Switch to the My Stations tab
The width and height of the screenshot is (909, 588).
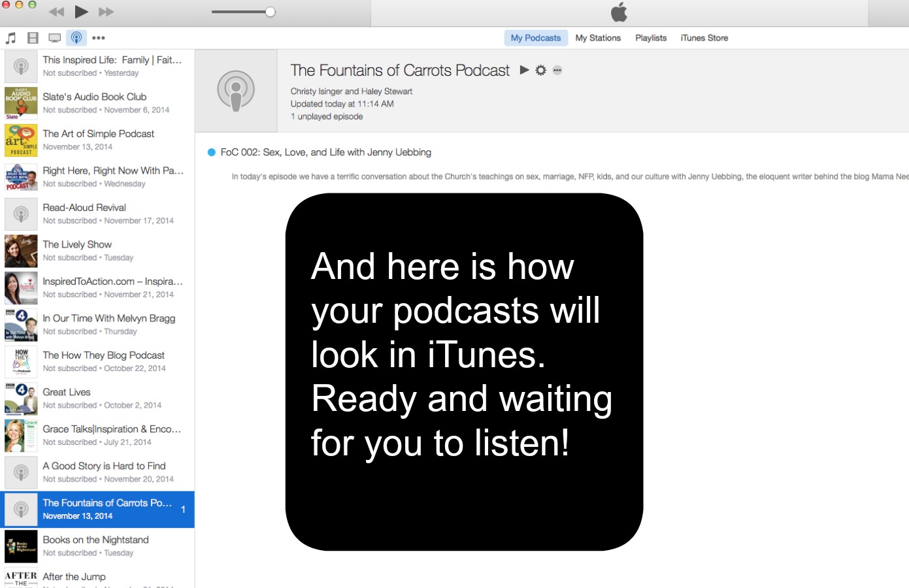pyautogui.click(x=598, y=38)
